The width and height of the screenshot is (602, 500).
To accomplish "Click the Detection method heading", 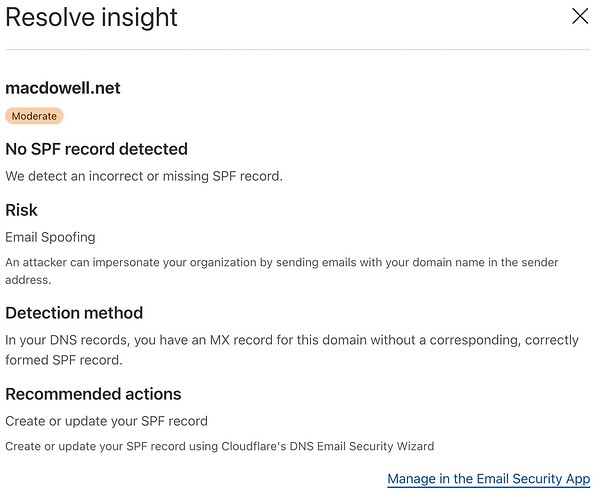I will [74, 312].
